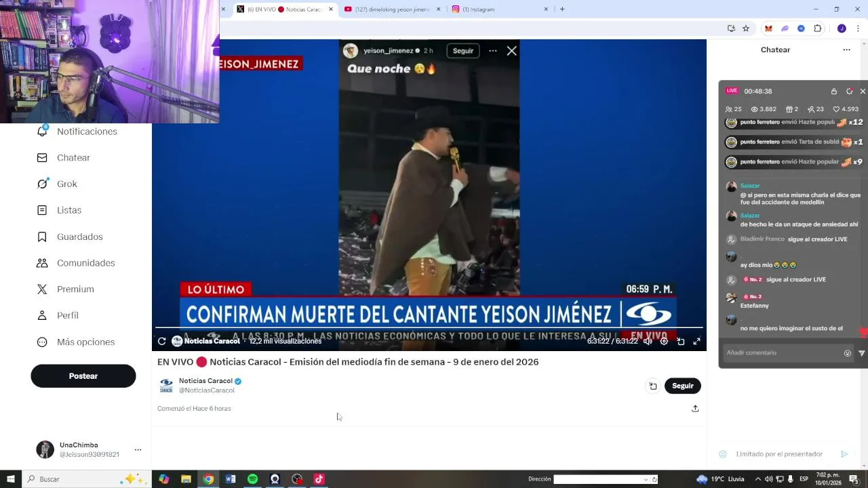Open video settings gear
The image size is (868, 488).
(x=664, y=342)
